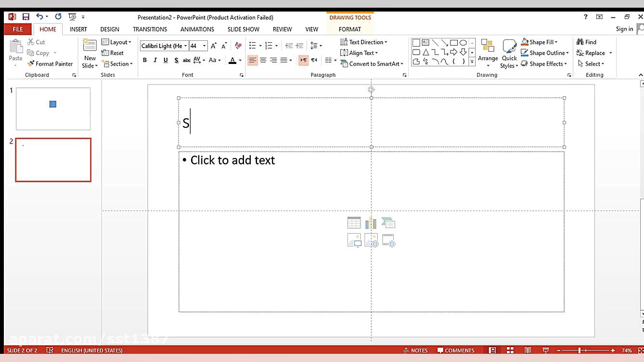The height and width of the screenshot is (362, 644).
Task: Open the font name combo box
Action: tap(164, 46)
